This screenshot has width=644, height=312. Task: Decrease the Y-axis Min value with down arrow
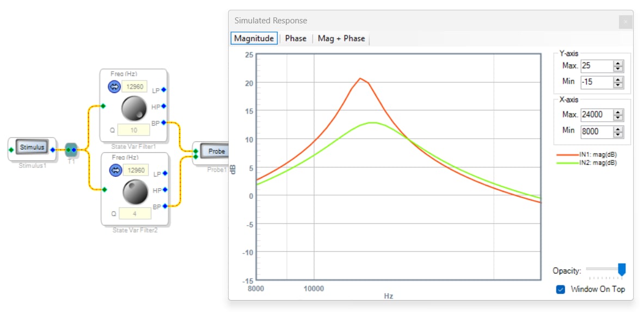click(x=618, y=84)
